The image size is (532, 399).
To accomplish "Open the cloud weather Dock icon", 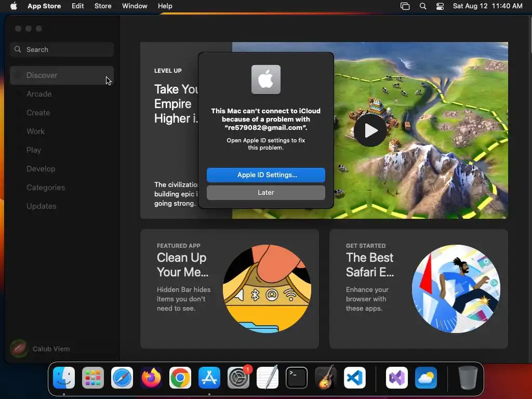I will (x=426, y=378).
